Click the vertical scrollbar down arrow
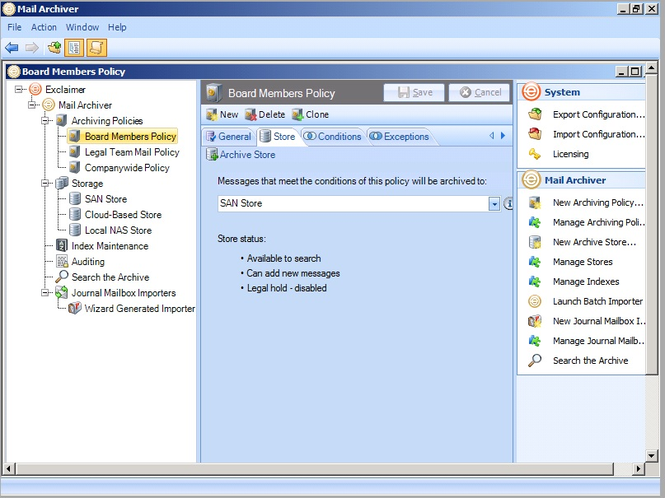665x498 pixels. coord(652,456)
